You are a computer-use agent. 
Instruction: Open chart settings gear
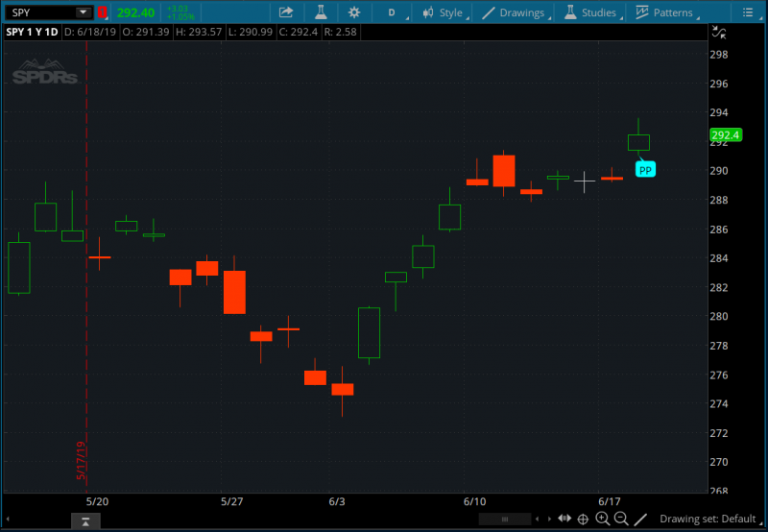point(354,12)
